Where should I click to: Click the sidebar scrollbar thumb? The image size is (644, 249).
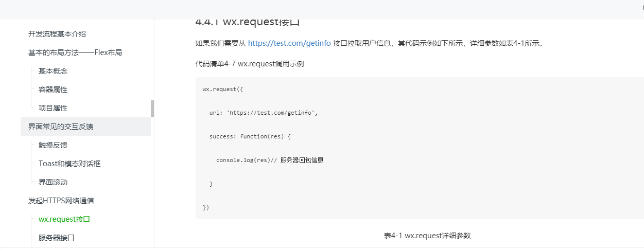[x=152, y=109]
